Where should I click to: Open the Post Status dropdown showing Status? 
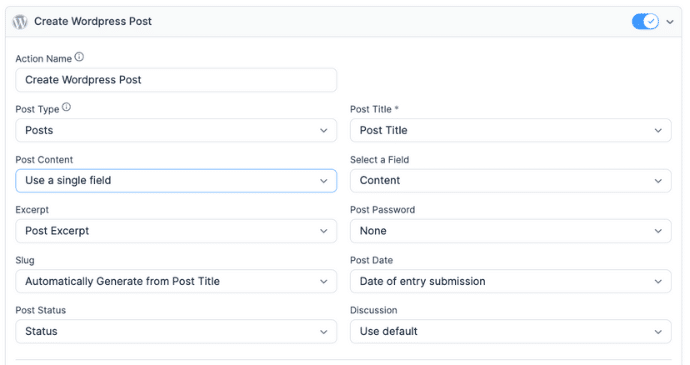pyautogui.click(x=176, y=332)
